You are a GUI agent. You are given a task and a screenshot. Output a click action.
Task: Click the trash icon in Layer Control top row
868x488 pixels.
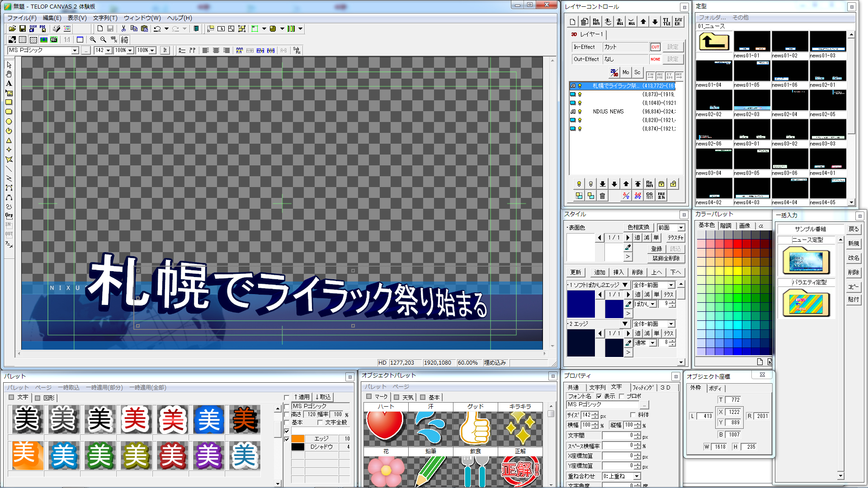pyautogui.click(x=585, y=22)
